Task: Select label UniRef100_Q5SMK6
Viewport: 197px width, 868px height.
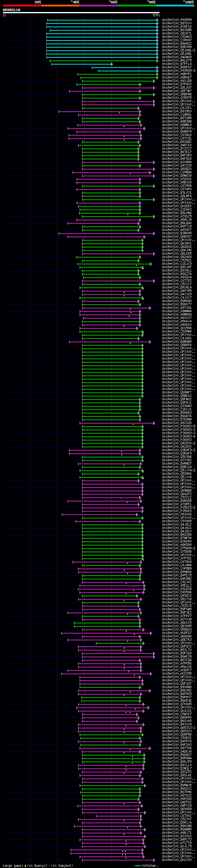Action: pyautogui.click(x=177, y=474)
